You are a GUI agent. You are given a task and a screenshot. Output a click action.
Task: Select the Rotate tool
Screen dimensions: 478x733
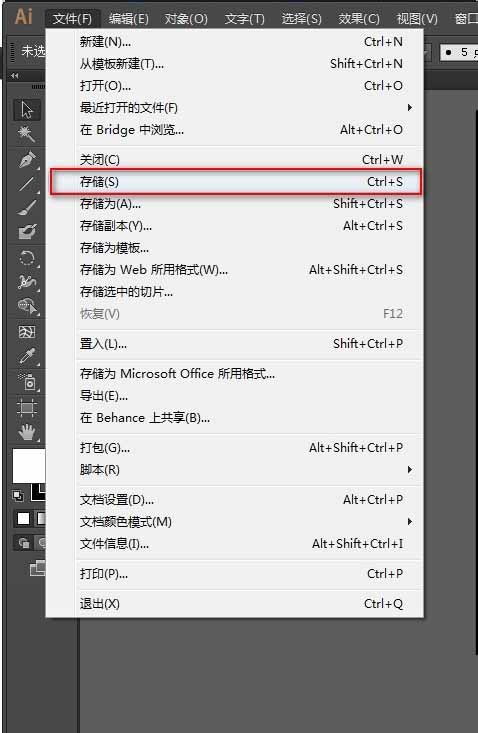pyautogui.click(x=27, y=258)
